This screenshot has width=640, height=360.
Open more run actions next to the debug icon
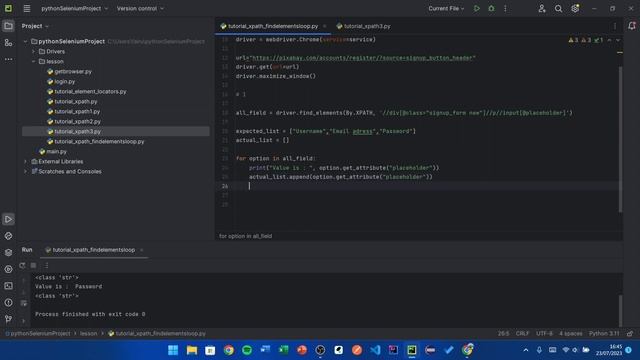click(505, 8)
